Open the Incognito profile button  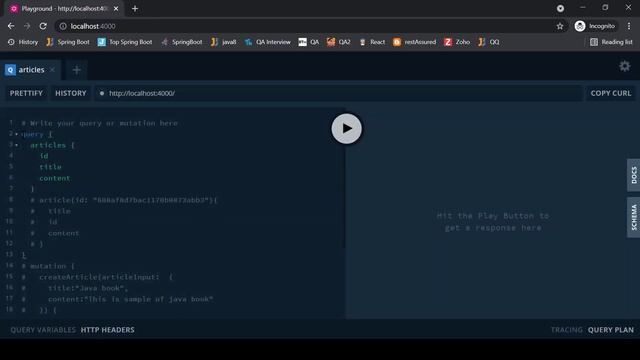tap(595, 26)
